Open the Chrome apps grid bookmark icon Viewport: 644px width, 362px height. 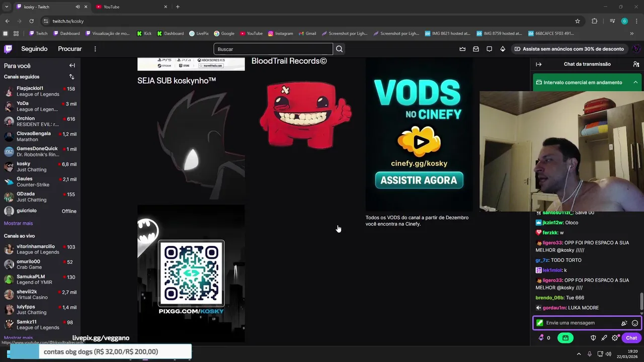tap(16, 34)
